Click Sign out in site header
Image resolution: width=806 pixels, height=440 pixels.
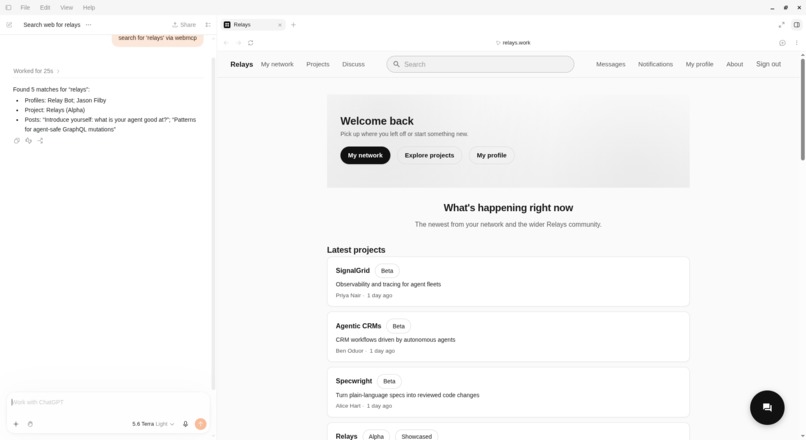click(x=768, y=64)
